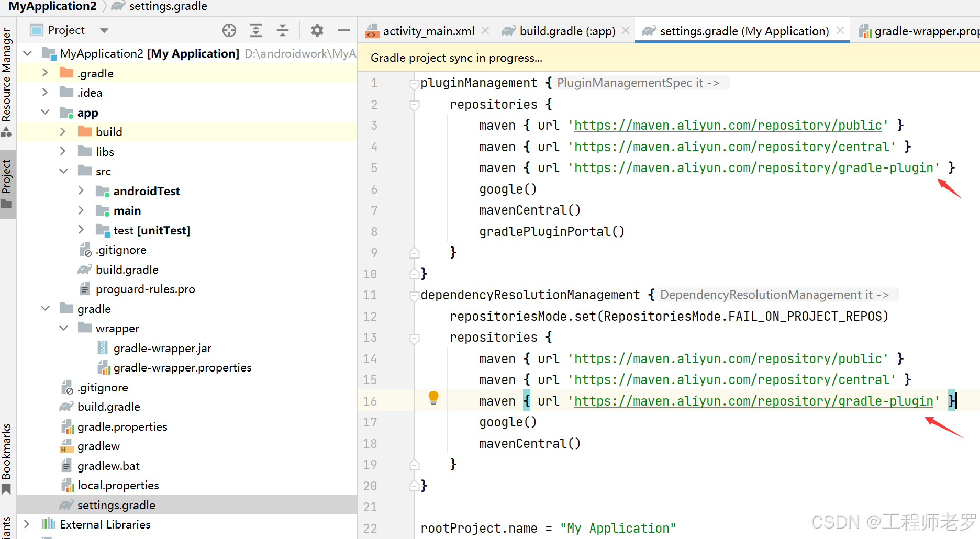Screen dimensions: 980x539
Task: Collapse the wrapper folder
Action: tap(63, 328)
